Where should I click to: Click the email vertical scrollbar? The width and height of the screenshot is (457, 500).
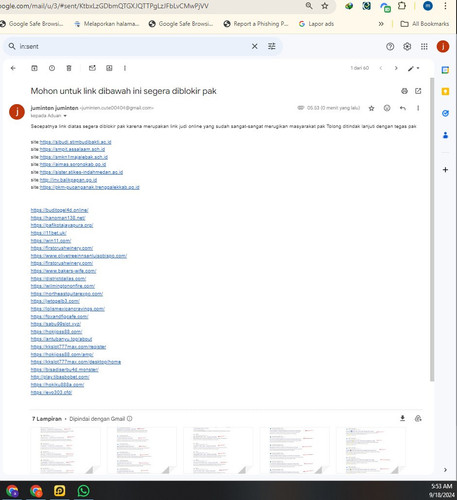click(x=432, y=229)
